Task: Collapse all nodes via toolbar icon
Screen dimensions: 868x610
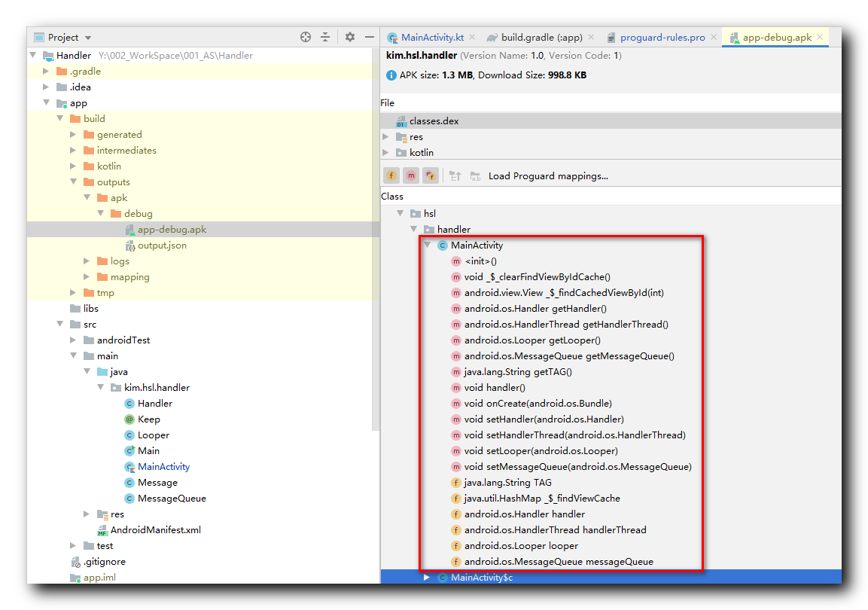Action: [x=324, y=37]
